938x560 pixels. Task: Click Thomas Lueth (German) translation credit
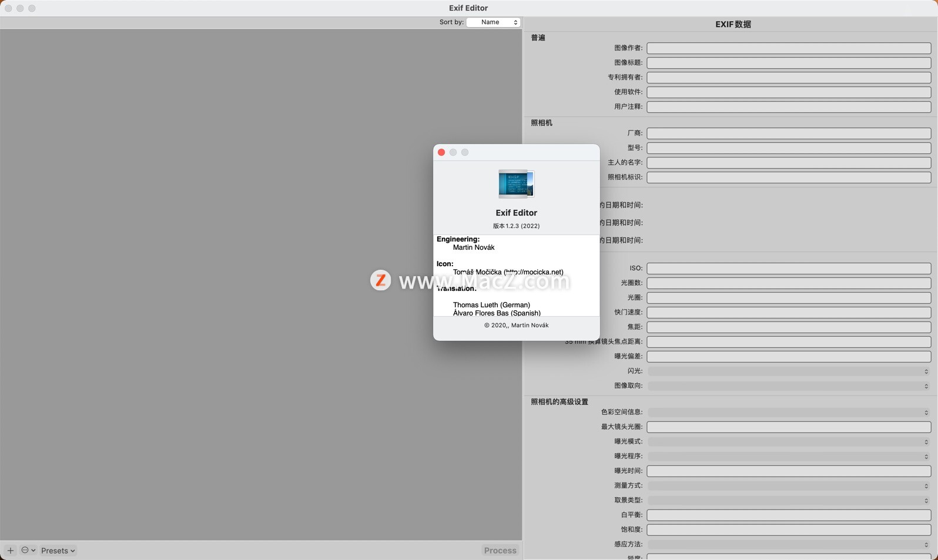pyautogui.click(x=491, y=305)
